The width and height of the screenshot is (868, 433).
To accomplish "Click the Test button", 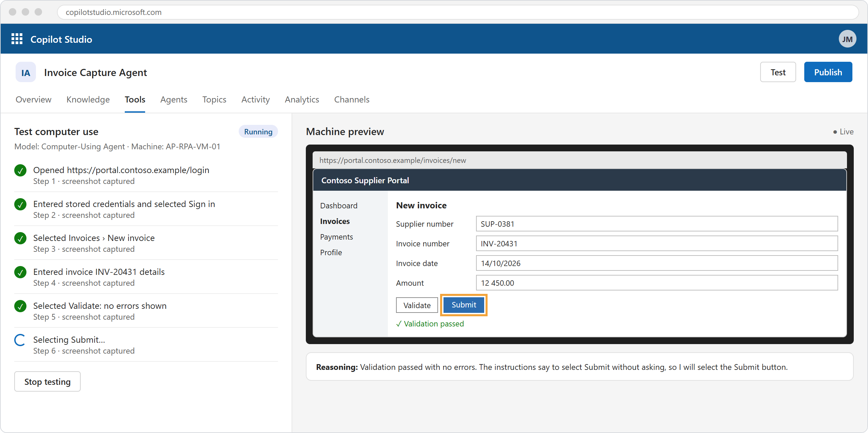I will [778, 72].
